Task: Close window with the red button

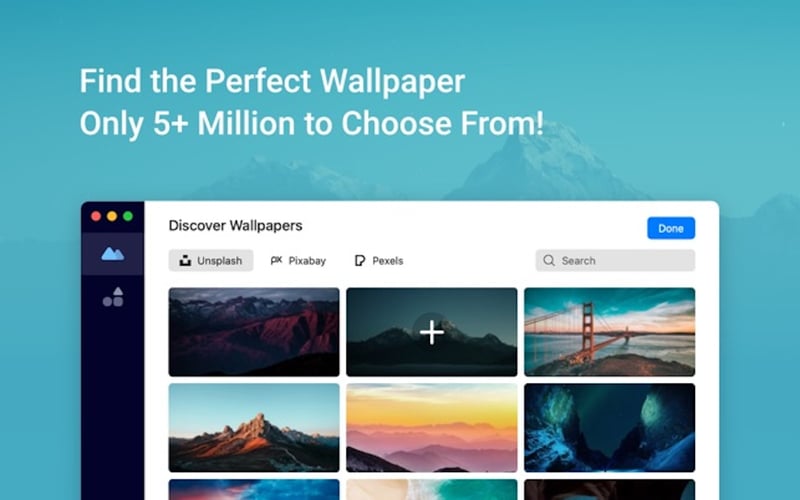Action: pos(96,216)
